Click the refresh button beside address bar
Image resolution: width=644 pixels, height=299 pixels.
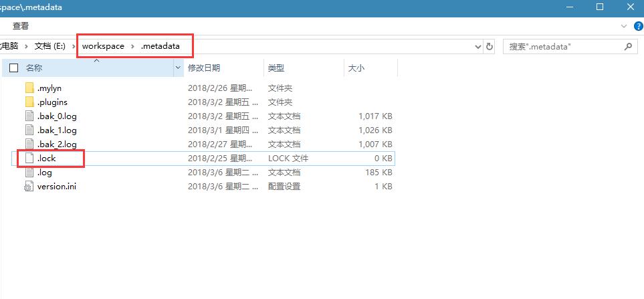[489, 46]
